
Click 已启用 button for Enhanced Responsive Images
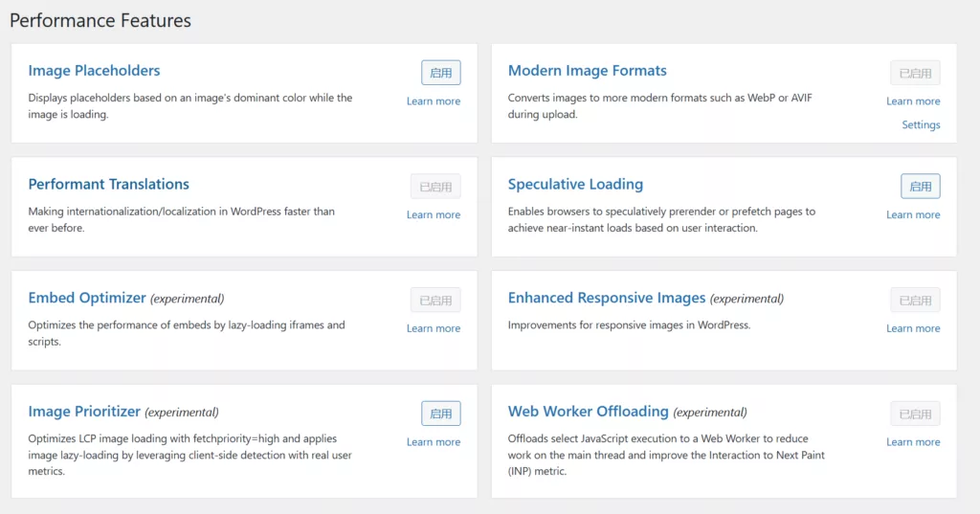(914, 300)
